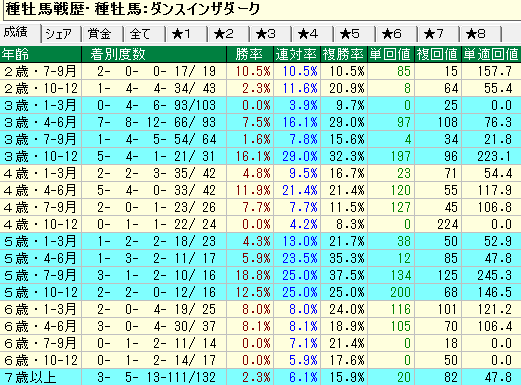Click the 複勝率 column header
Image resolution: width=521 pixels, height=385 pixels.
(x=344, y=54)
